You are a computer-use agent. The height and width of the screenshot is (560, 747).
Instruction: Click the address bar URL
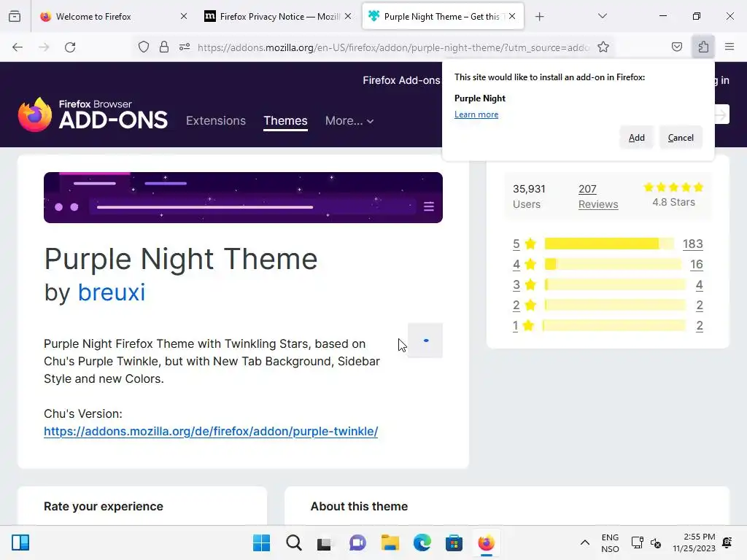(x=393, y=47)
